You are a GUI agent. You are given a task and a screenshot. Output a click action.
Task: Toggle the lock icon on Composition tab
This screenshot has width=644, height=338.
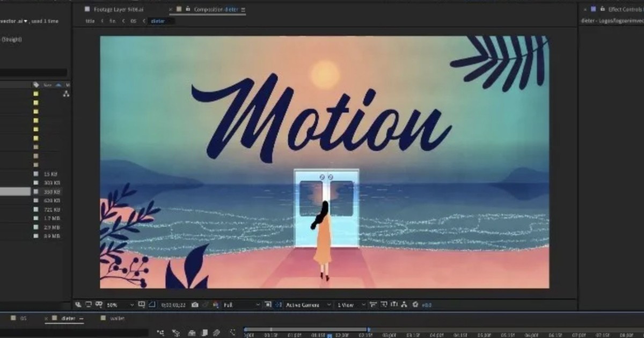187,9
